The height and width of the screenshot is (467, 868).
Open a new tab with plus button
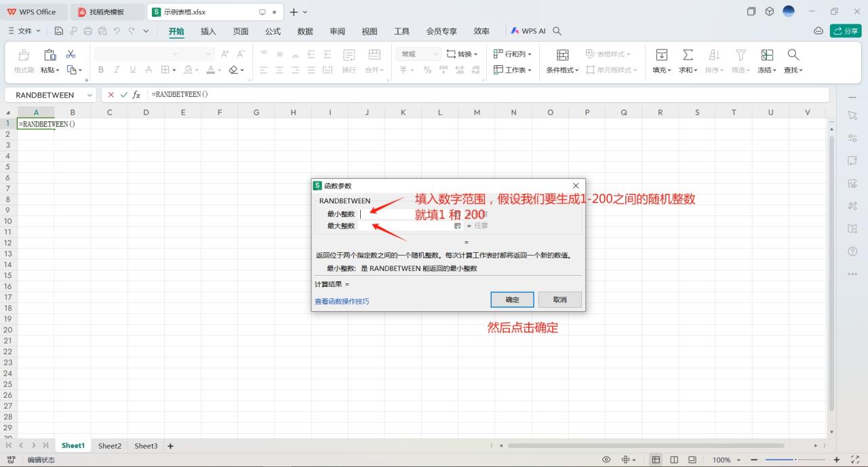[294, 12]
